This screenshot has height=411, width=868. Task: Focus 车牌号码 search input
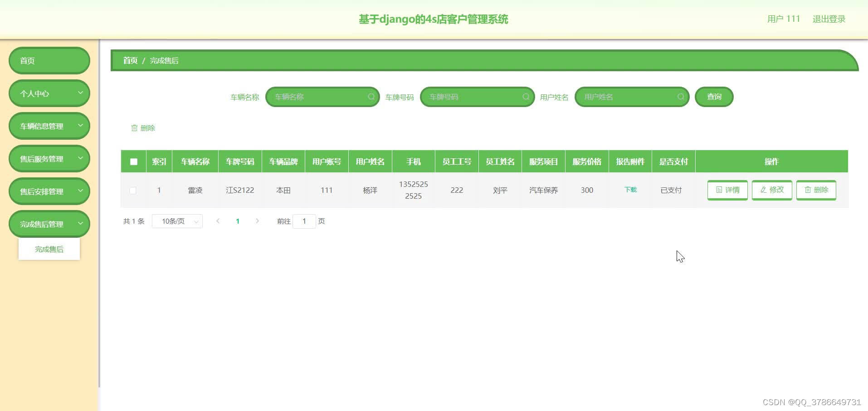(x=477, y=97)
